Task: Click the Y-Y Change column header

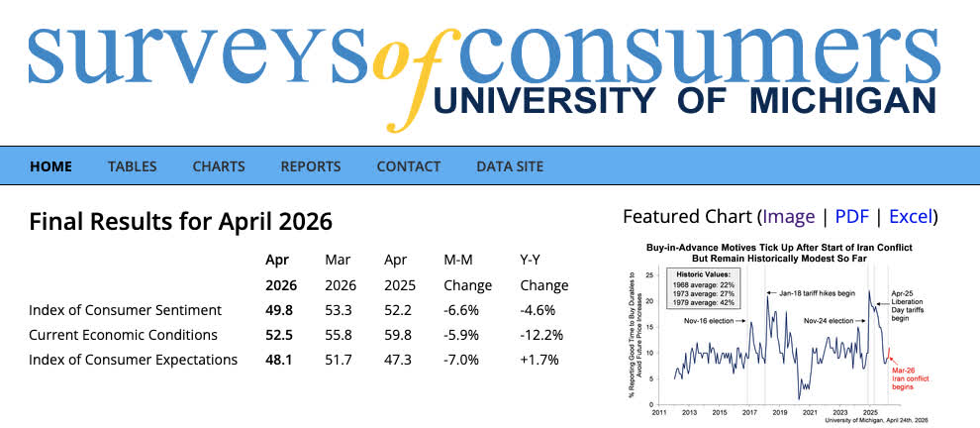Action: 544,272
